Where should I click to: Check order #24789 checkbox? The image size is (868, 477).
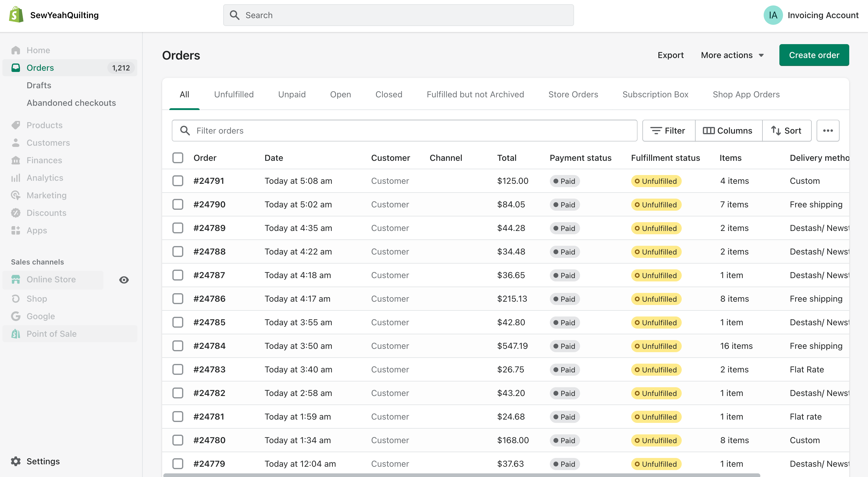(178, 228)
